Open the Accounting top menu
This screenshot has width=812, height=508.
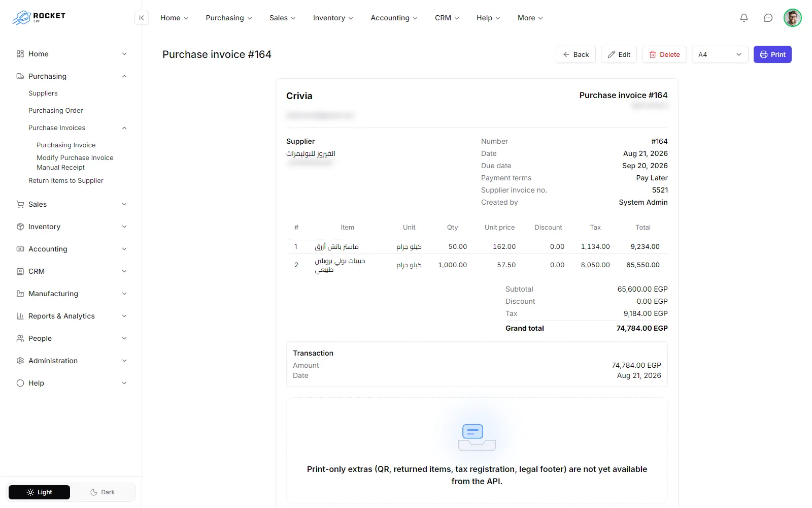tap(394, 18)
